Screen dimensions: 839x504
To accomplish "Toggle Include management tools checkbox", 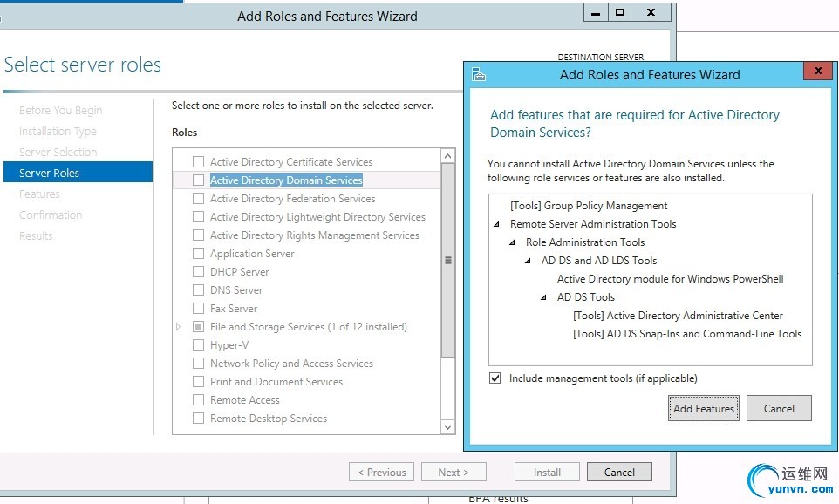I will (495, 378).
